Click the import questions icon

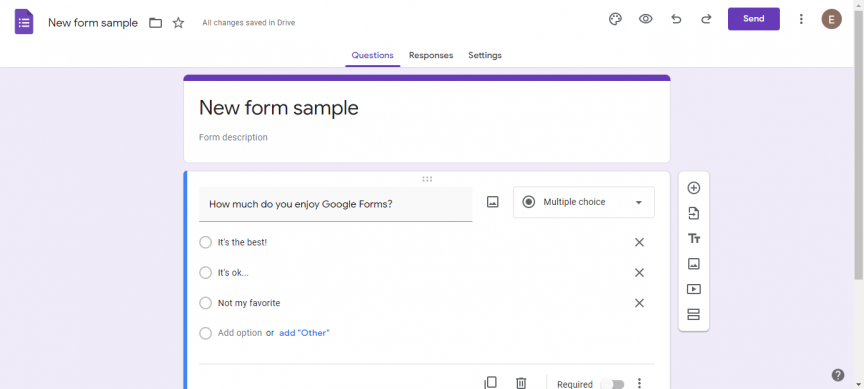694,213
